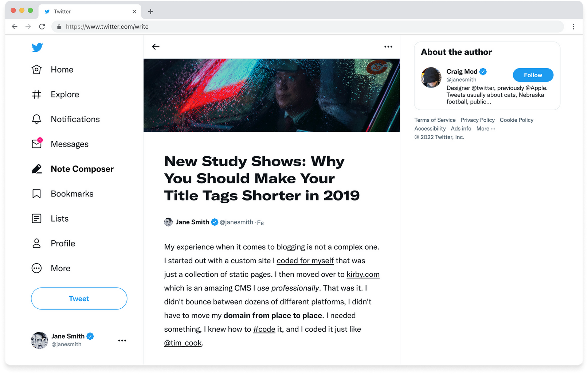Screen dimensions: 588x374
Task: Select Note Composer in the sidebar
Action: tap(82, 169)
